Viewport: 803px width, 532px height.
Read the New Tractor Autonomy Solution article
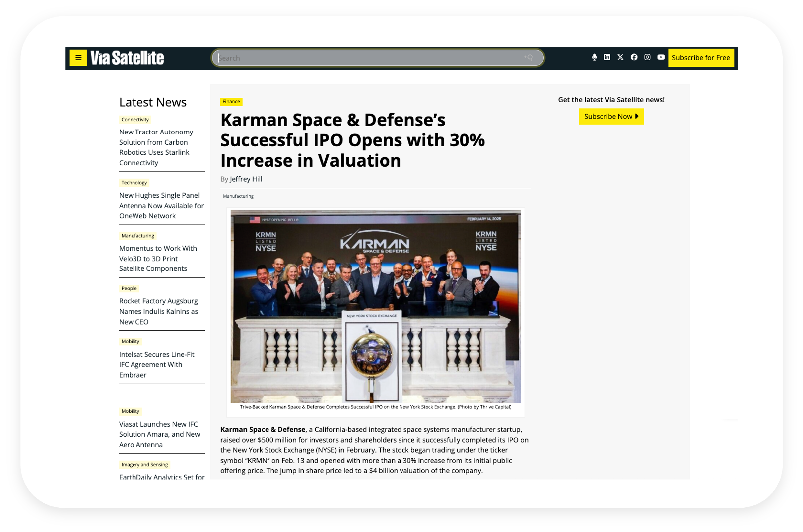point(156,147)
